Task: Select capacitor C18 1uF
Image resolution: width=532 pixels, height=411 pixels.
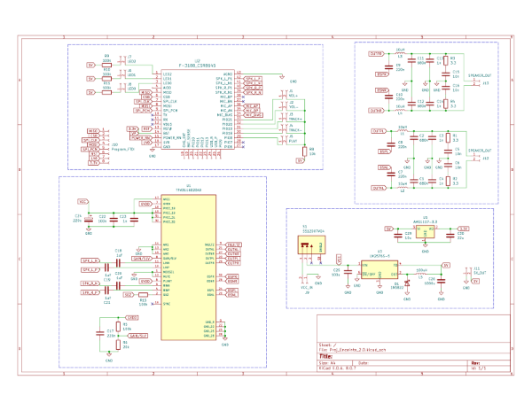Action: pyautogui.click(x=119, y=263)
